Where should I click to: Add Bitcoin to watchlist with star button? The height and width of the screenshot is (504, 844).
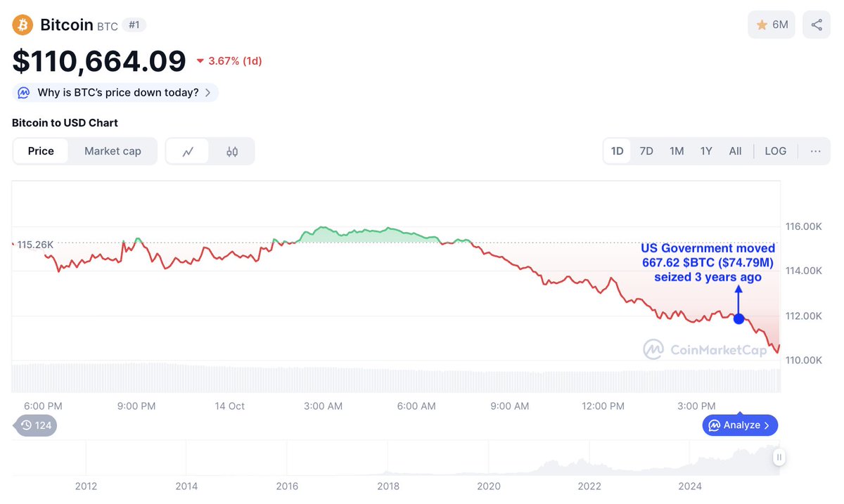[772, 25]
